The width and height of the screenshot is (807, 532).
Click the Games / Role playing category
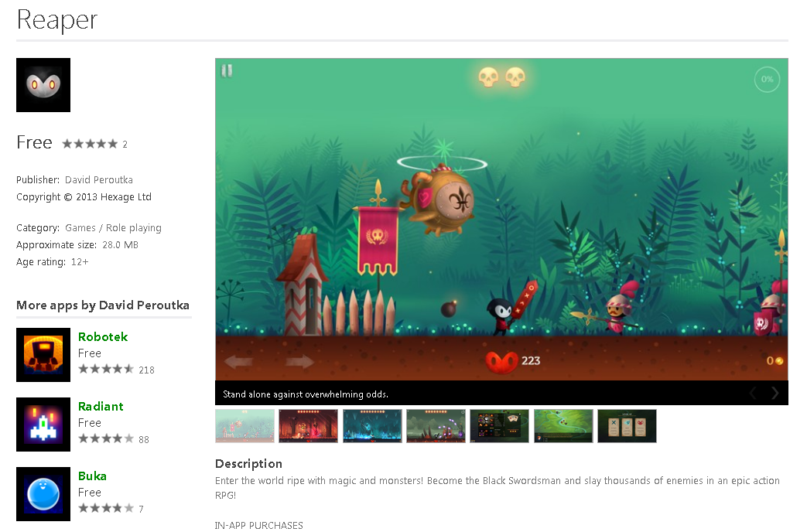113,228
